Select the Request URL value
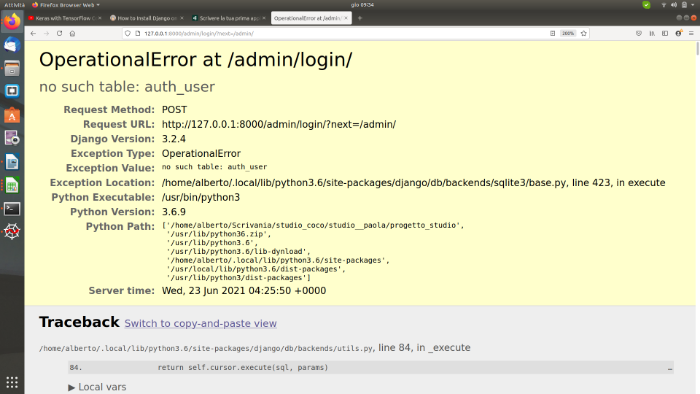 [279, 124]
